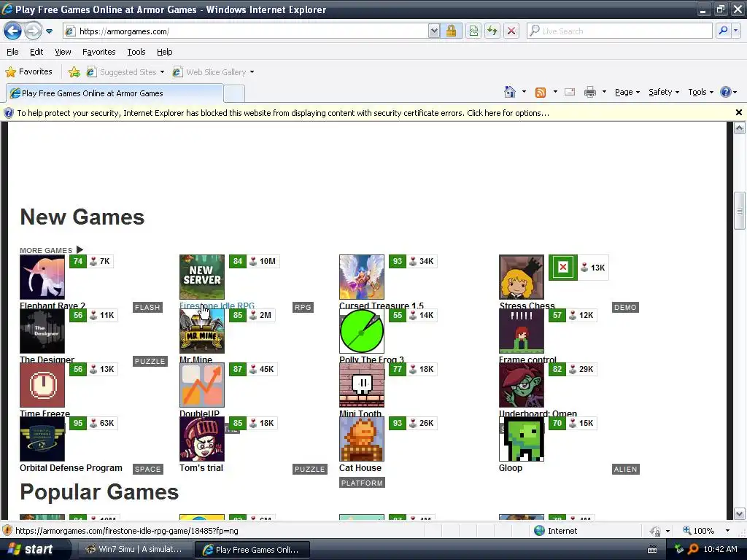The height and width of the screenshot is (560, 747).
Task: Open the File menu
Action: tap(13, 52)
